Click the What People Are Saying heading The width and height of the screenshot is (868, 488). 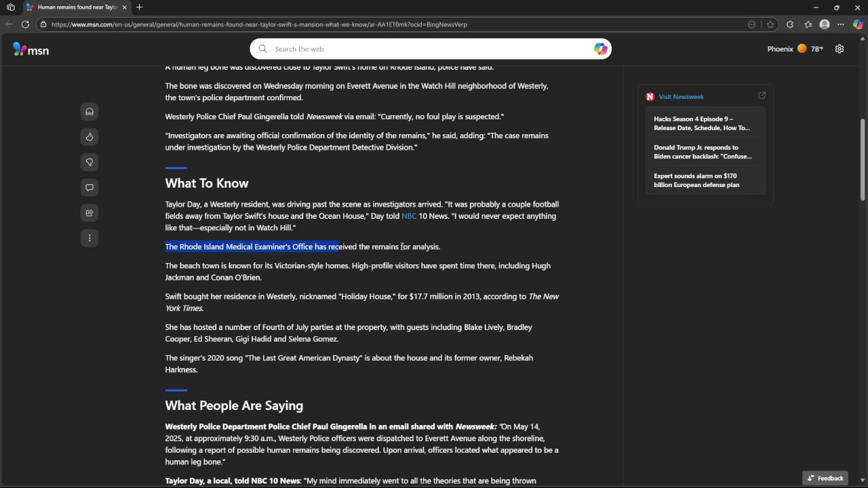pos(234,406)
